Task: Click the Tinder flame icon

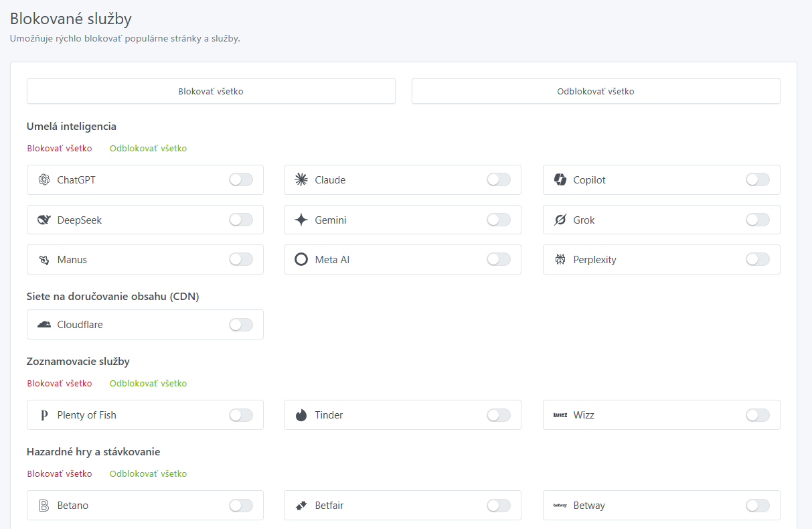Action: tap(301, 415)
